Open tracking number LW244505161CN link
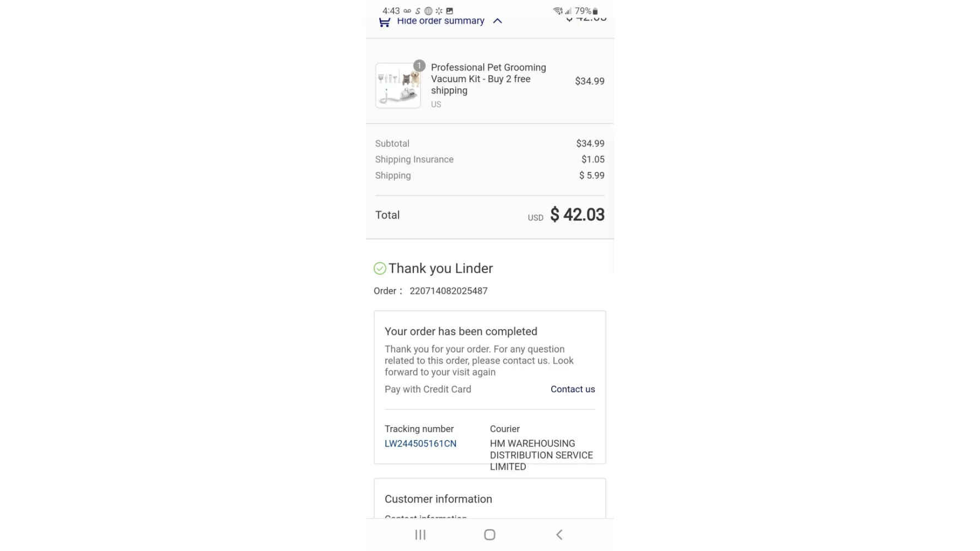980x551 pixels. click(x=421, y=444)
